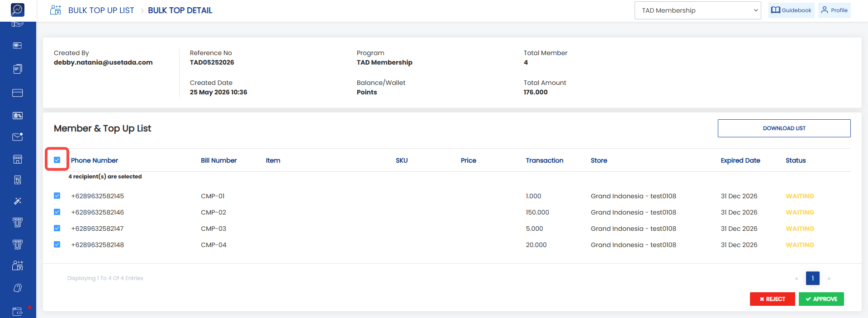This screenshot has height=318, width=868.
Task: Go back to BULK TOP UP LIST
Action: tap(101, 10)
